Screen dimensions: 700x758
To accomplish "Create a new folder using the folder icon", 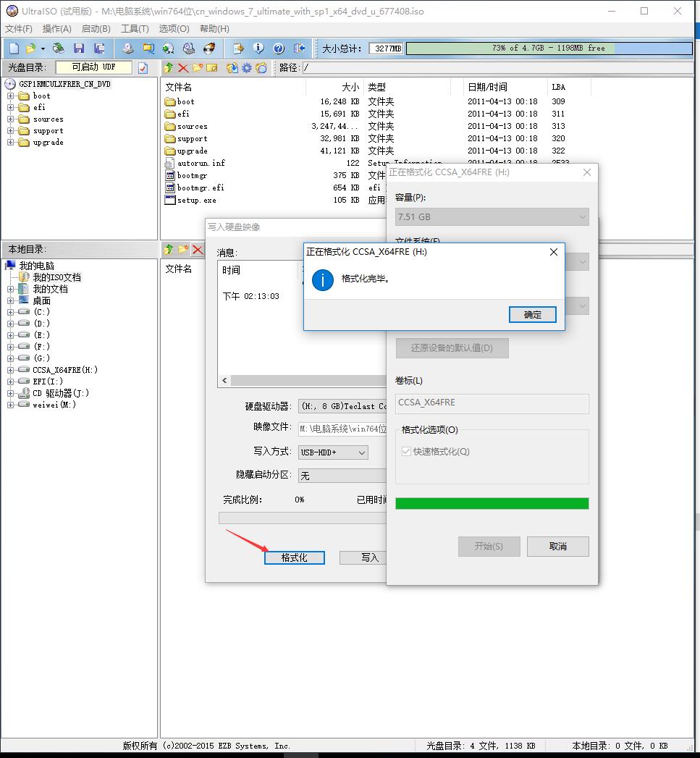I will pos(197,68).
